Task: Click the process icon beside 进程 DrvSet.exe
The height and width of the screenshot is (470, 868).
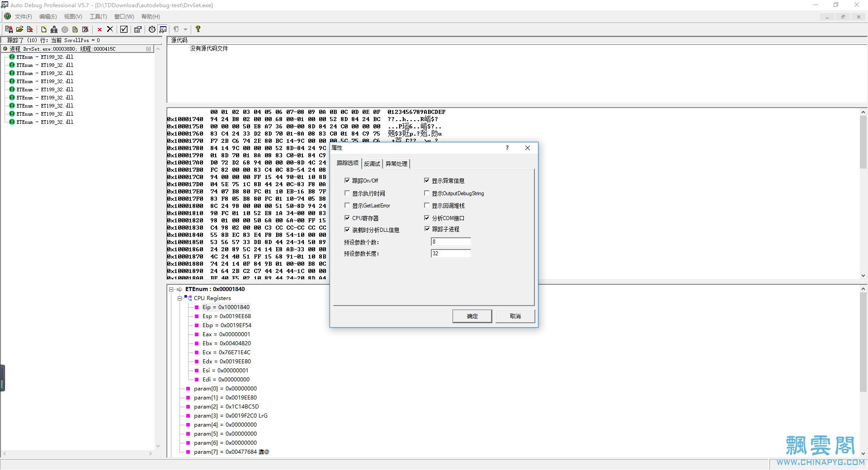Action: 5,49
